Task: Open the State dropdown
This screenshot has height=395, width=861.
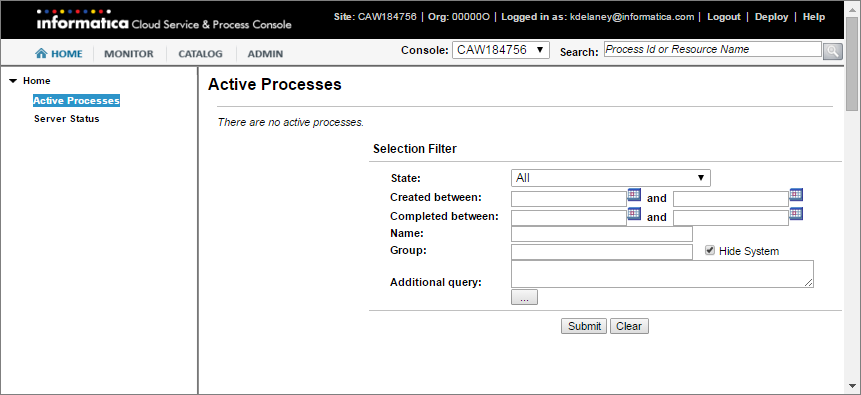Action: (x=611, y=178)
